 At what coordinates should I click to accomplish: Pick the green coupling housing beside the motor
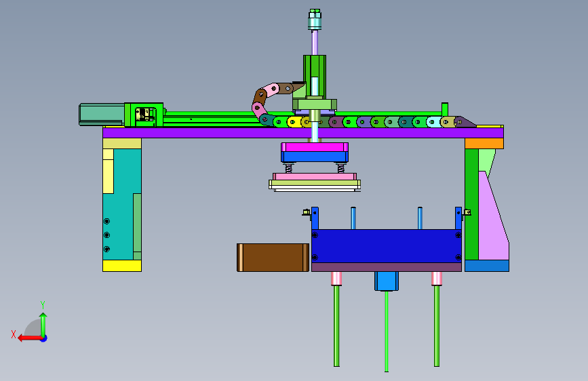[x=144, y=115]
